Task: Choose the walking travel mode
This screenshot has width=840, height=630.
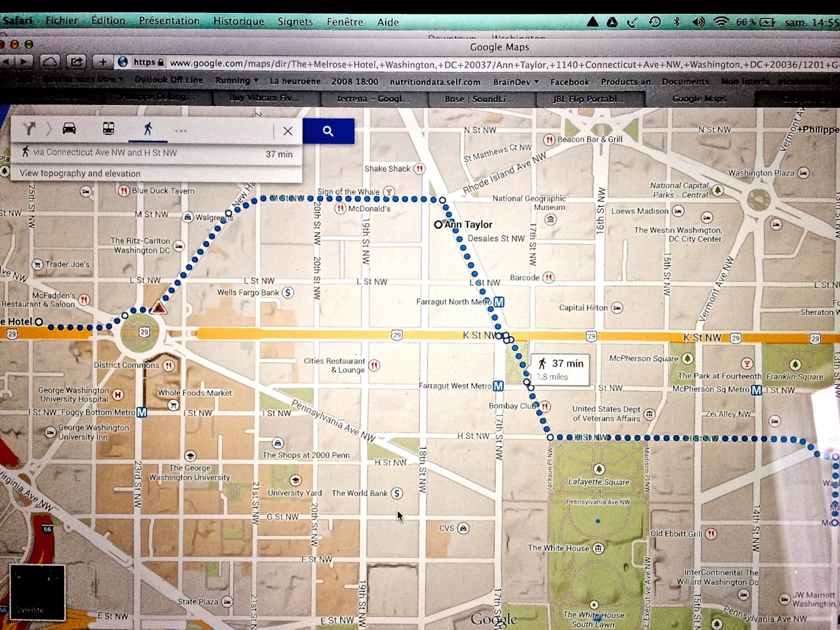Action: tap(148, 129)
